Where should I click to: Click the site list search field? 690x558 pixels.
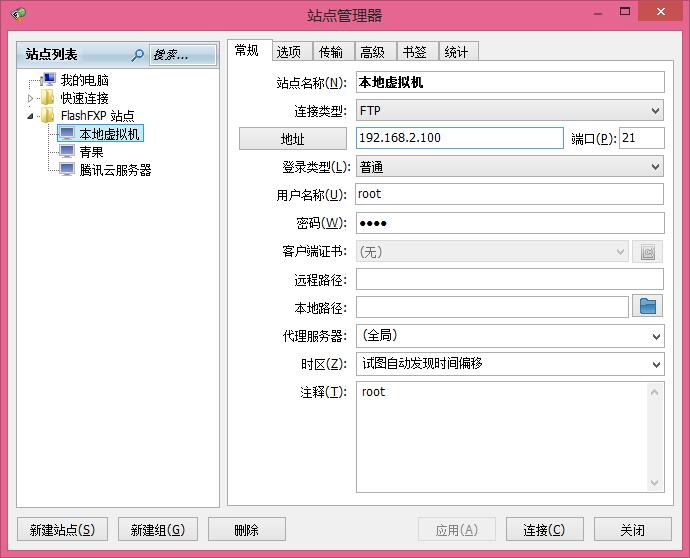(x=183, y=55)
